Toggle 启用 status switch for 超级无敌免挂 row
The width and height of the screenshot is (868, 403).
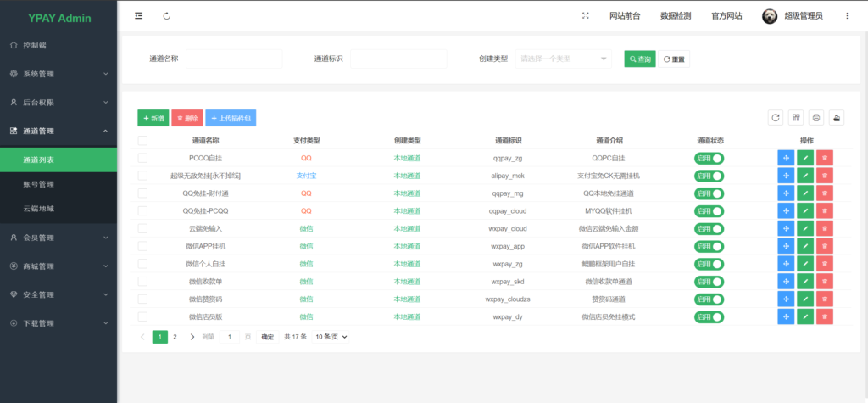[709, 176]
